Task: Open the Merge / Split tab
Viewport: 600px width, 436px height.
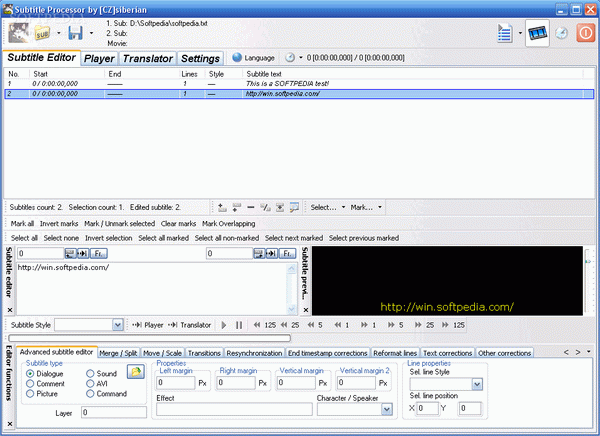Action: [x=118, y=353]
